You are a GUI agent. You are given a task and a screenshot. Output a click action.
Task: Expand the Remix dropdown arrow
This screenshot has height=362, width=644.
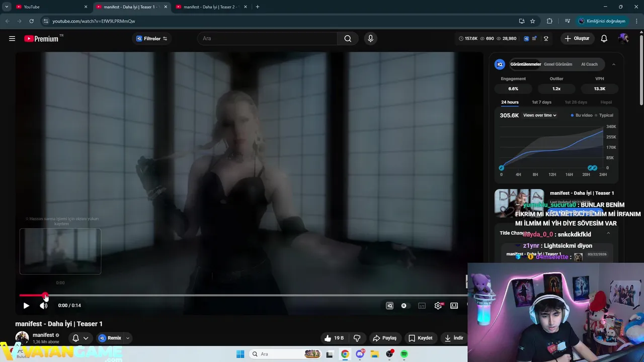coord(127,338)
